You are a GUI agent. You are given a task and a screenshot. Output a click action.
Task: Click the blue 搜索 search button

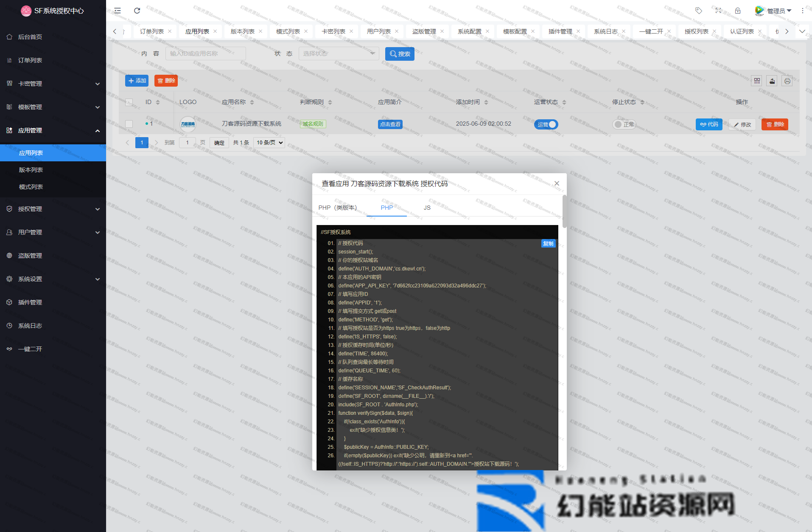[x=400, y=54]
